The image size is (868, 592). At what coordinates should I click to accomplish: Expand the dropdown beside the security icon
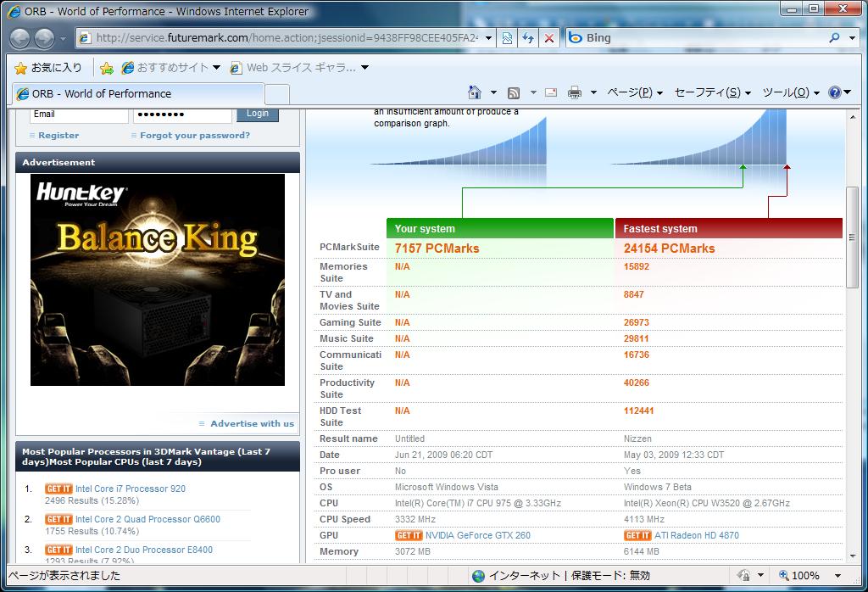click(x=760, y=575)
